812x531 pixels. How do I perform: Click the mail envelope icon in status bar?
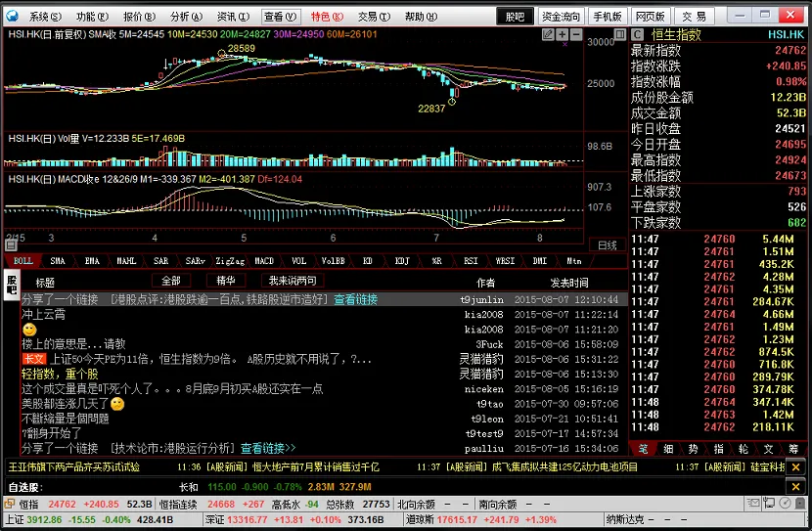[x=753, y=503]
